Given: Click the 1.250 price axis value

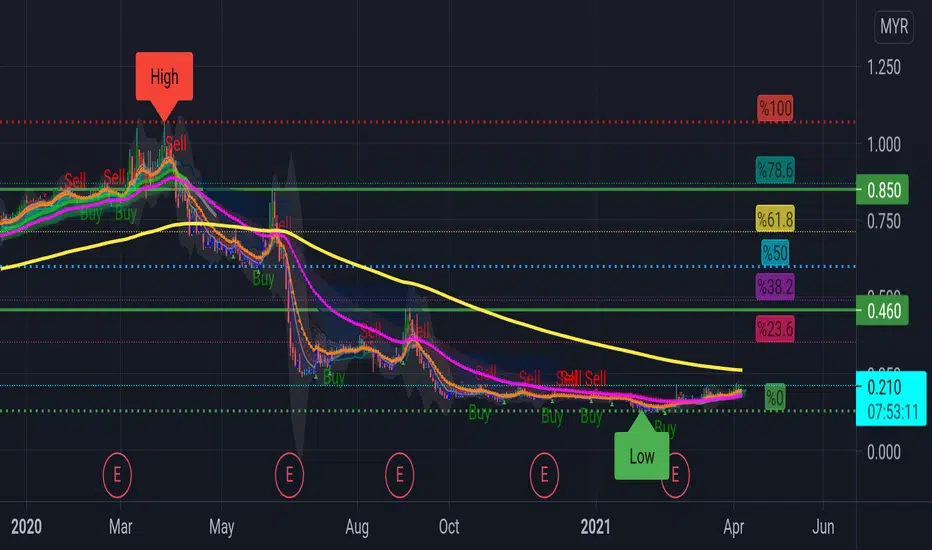Looking at the screenshot, I should pos(884,67).
